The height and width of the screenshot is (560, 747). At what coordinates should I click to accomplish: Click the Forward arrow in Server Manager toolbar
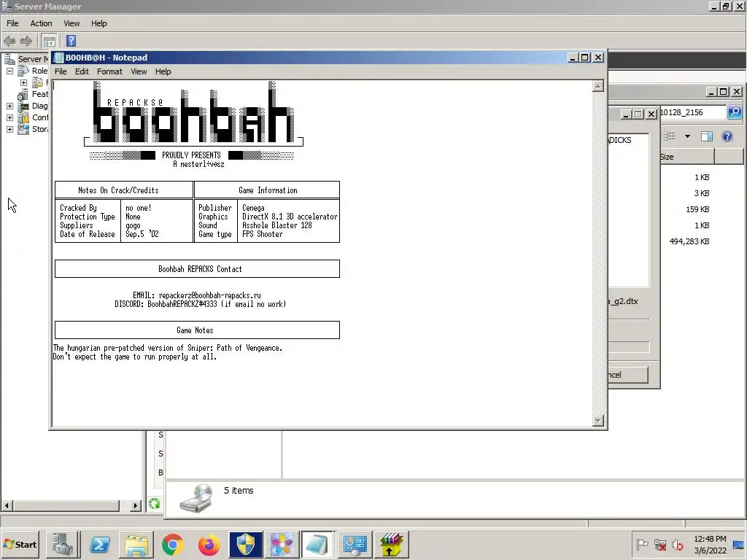pyautogui.click(x=26, y=41)
